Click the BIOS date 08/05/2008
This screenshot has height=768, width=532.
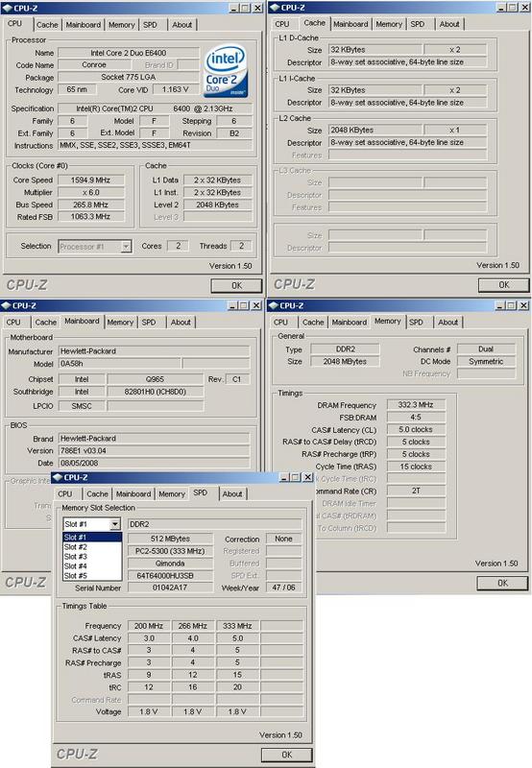(x=154, y=463)
